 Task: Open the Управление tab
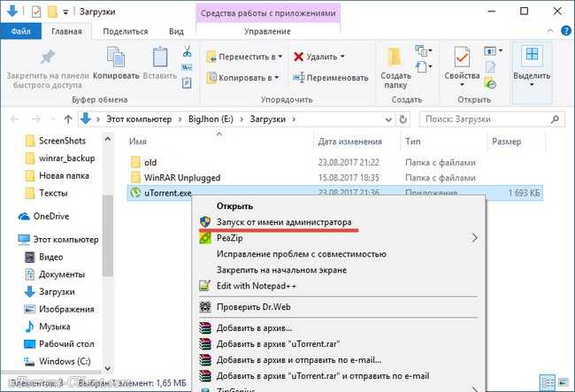click(x=267, y=32)
